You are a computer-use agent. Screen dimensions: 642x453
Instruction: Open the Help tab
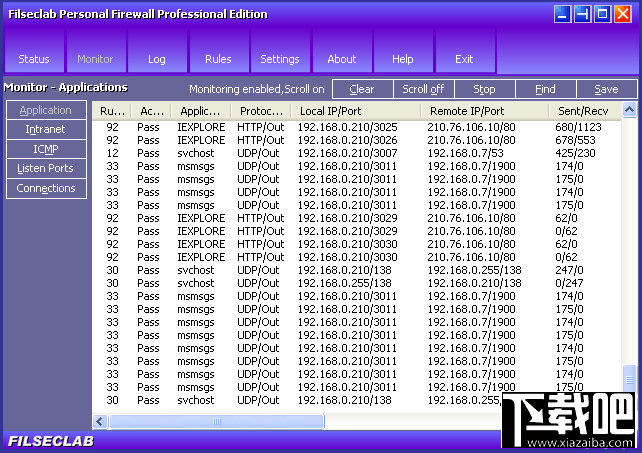point(403,51)
